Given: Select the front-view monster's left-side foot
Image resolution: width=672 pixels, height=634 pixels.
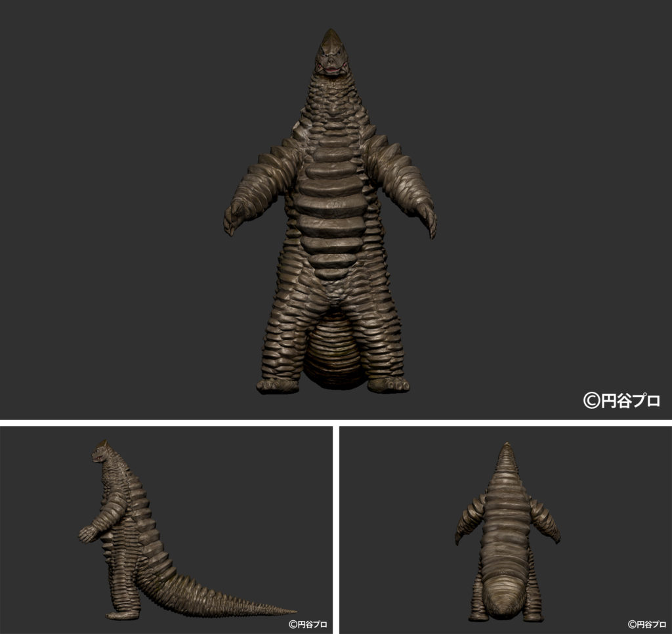Looking at the screenshot, I should pos(278,385).
